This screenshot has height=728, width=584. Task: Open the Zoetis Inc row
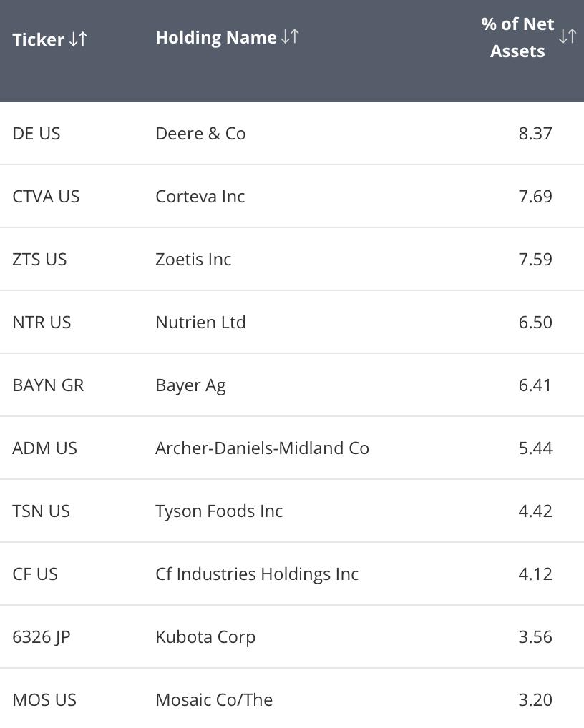point(292,259)
